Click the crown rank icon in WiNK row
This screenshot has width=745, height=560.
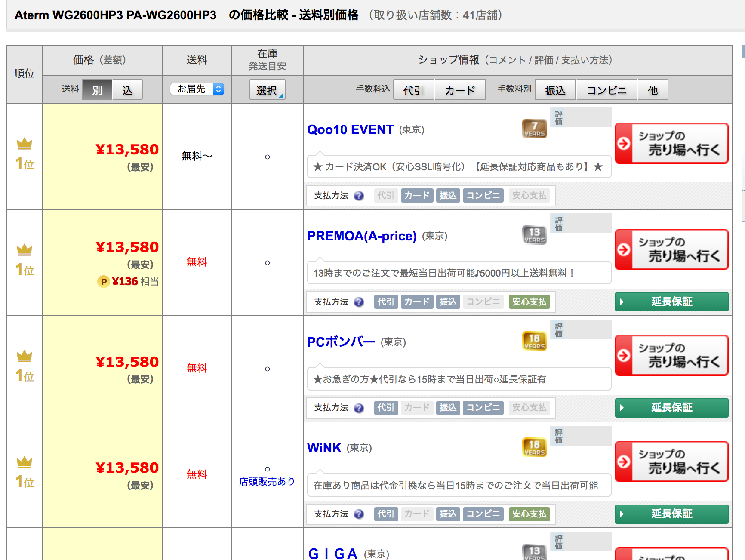click(x=25, y=462)
